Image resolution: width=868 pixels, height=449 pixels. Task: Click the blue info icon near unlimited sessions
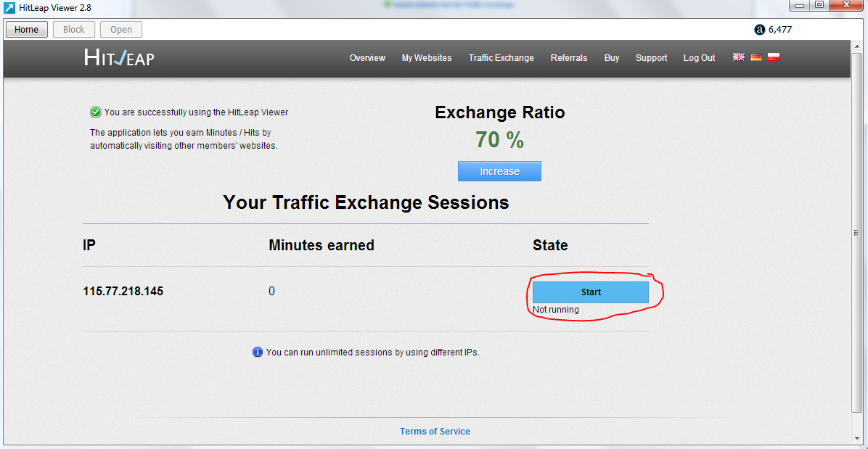(258, 352)
